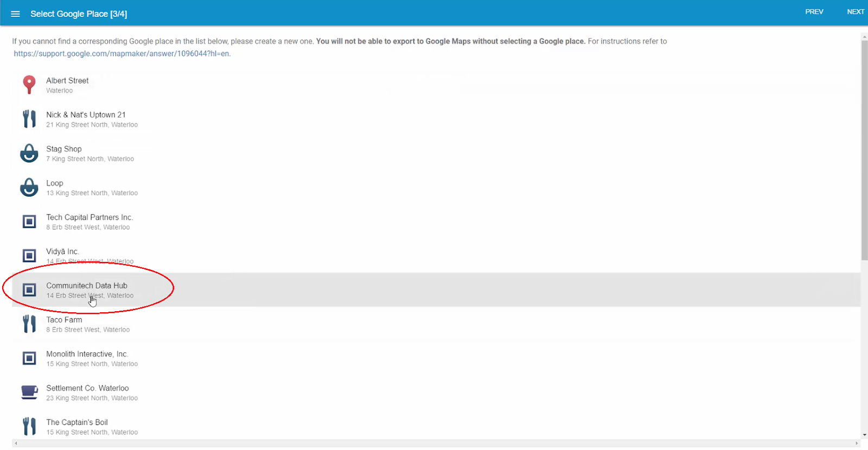
Task: Click the scroll up arrow on the vertical scrollbar
Action: (864, 36)
